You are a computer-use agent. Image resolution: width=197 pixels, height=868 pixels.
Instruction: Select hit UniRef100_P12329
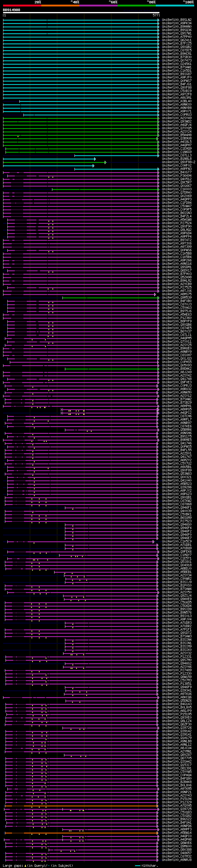click(x=177, y=802)
